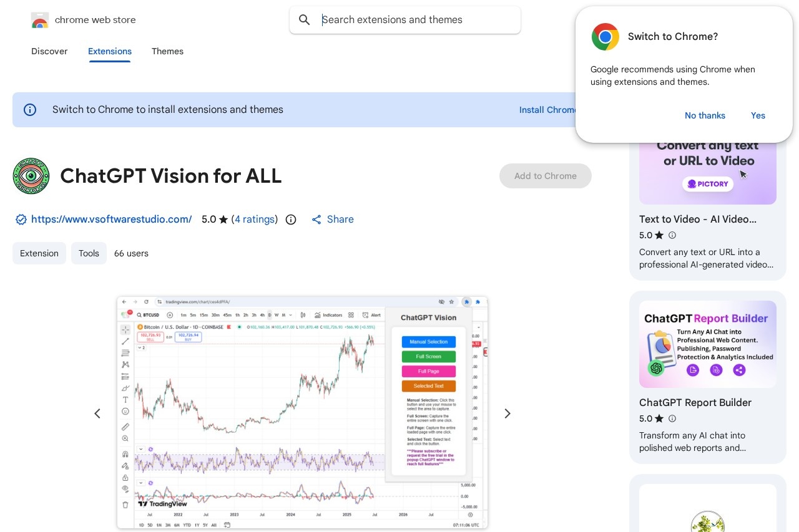Click Yes to switch to Chrome
799x532 pixels.
[x=758, y=115]
